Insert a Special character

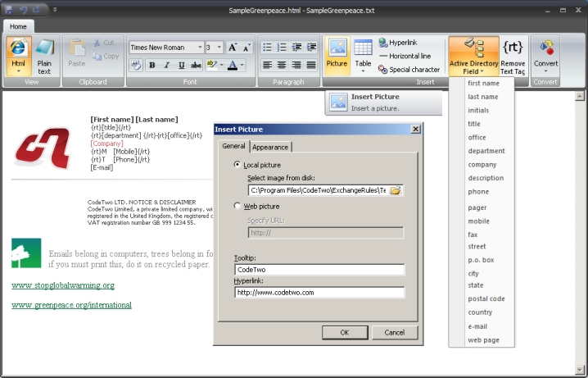click(409, 70)
